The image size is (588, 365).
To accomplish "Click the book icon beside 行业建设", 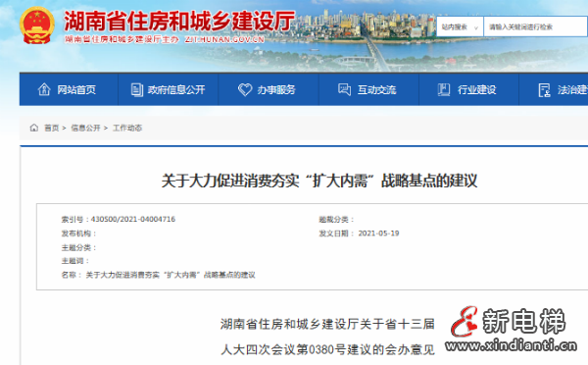I will [x=444, y=89].
